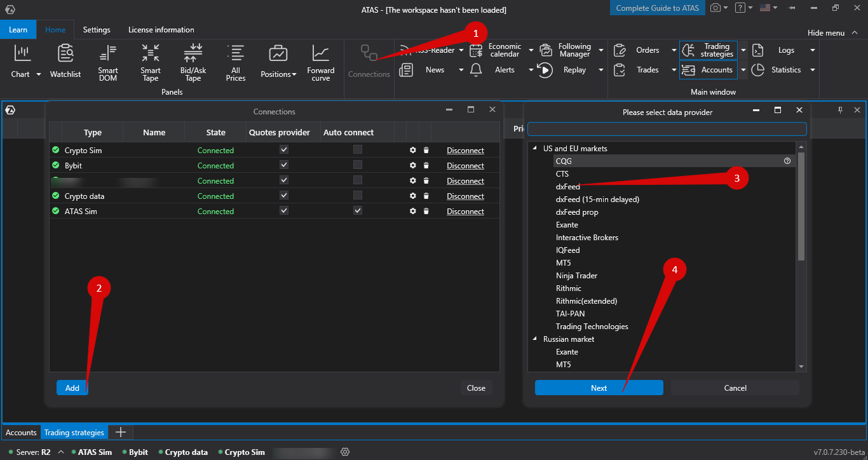This screenshot has height=460, width=868.
Task: Click the CQG help question mark icon
Action: pos(787,161)
